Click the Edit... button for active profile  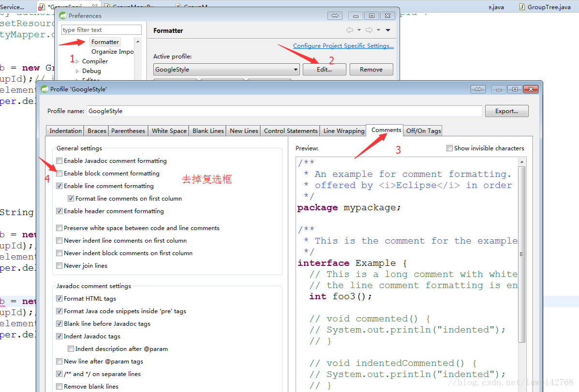(324, 70)
